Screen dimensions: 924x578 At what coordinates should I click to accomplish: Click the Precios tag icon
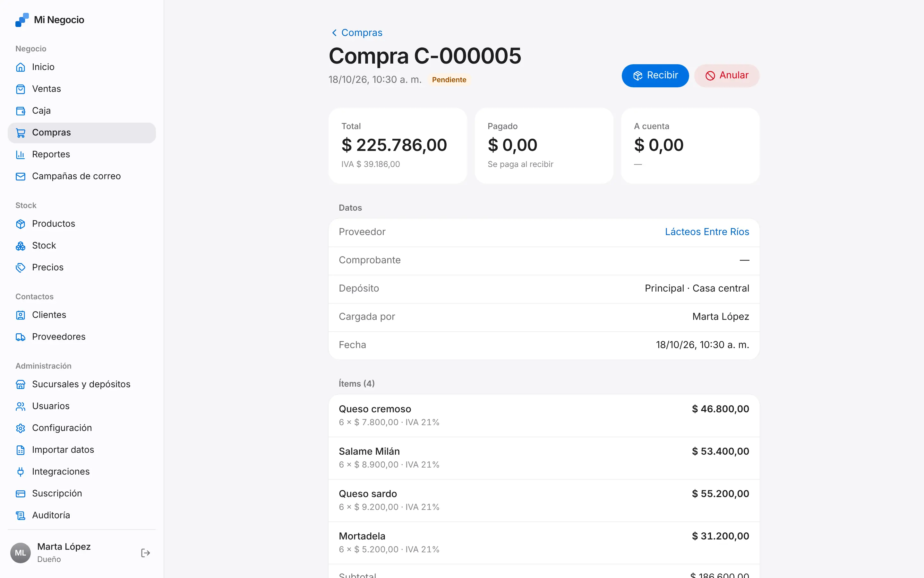pos(21,267)
